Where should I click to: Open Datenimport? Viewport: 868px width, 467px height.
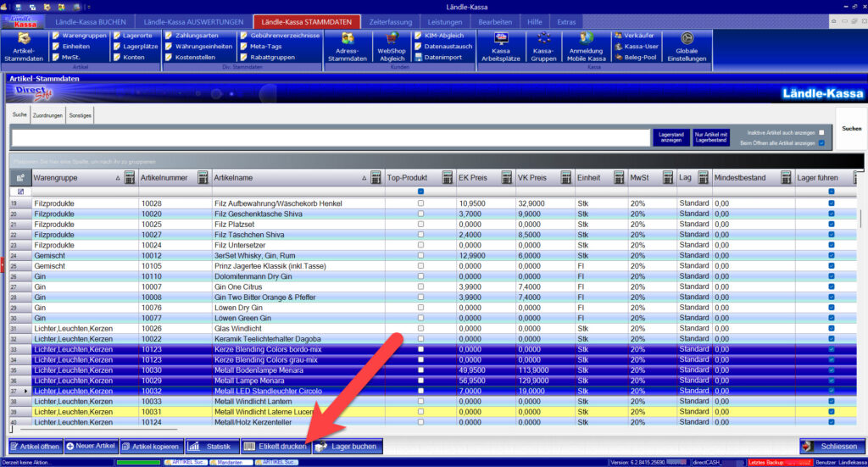[x=438, y=58]
